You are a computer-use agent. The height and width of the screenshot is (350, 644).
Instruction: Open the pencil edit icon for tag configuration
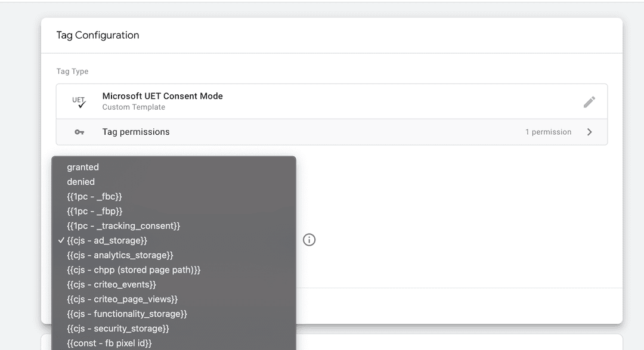589,102
